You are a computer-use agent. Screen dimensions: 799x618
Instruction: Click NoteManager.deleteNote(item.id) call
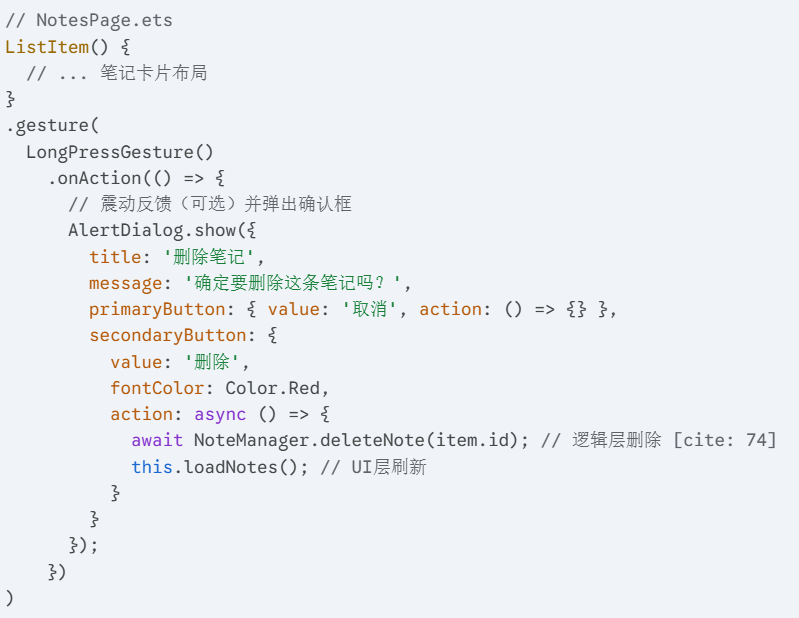(356, 440)
